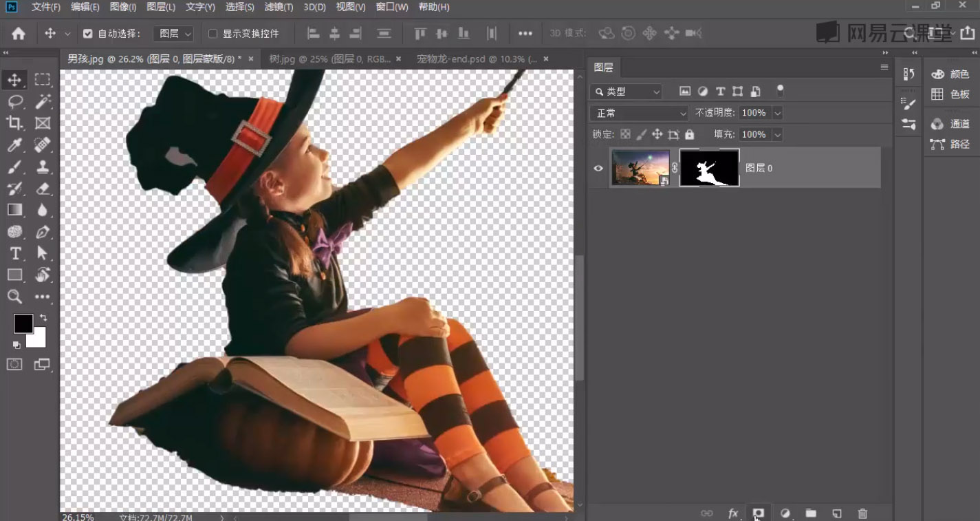Open the 类型 layer filter dropdown

pyautogui.click(x=627, y=92)
